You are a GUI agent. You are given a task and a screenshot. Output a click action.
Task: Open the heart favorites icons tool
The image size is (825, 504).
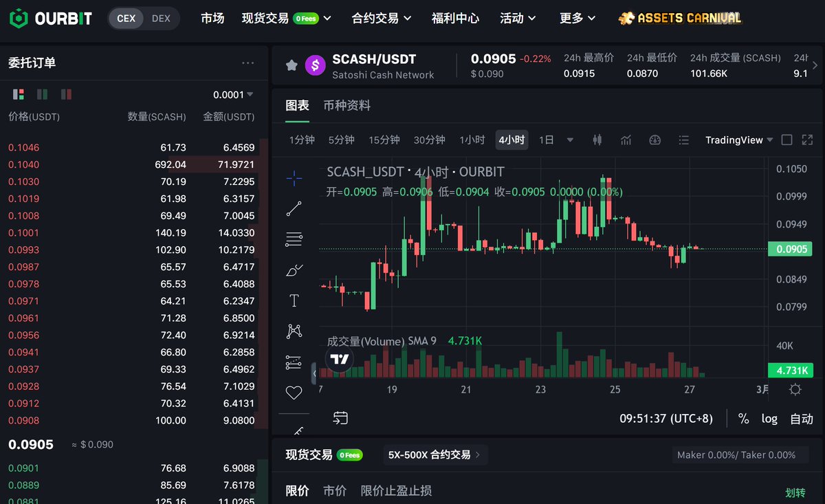pos(294,393)
